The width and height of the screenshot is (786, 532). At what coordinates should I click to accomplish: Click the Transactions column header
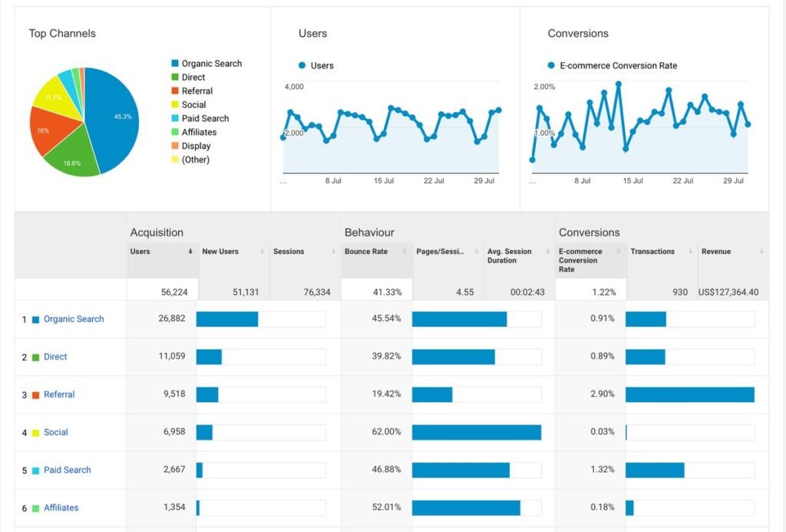point(652,252)
